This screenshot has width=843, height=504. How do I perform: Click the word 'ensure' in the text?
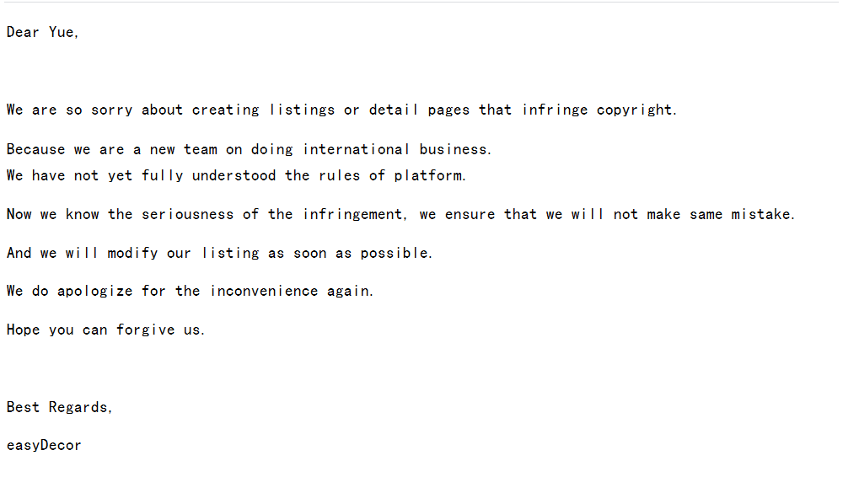click(x=470, y=214)
